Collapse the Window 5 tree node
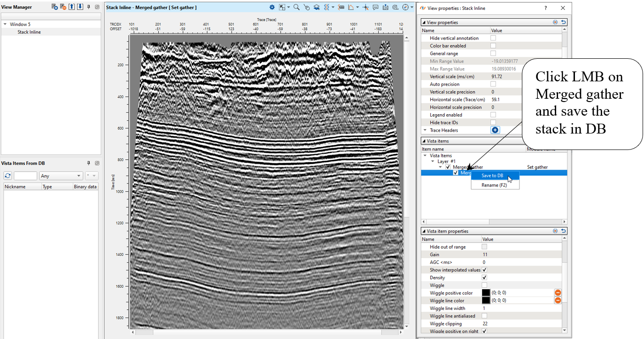The image size is (644, 339). pos(5,24)
